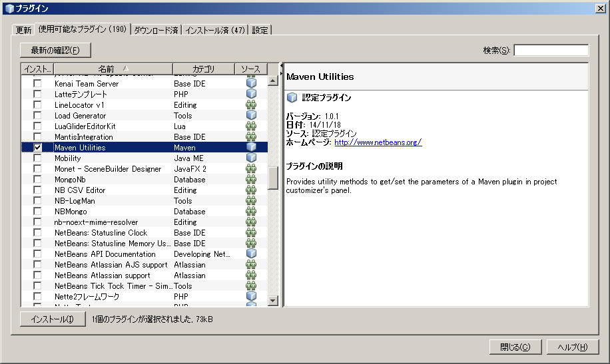
Task: Close the plugin dialog with X
Action: coord(601,8)
